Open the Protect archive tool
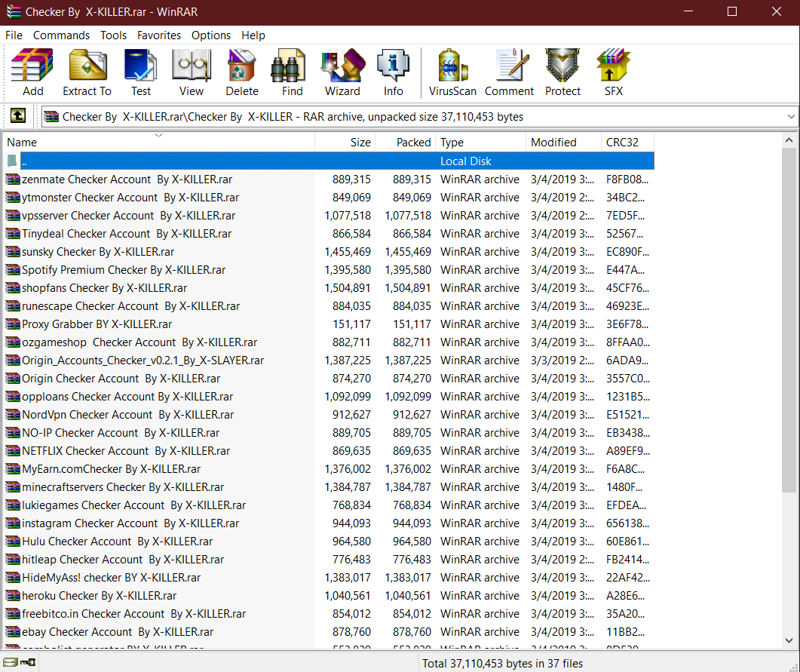Screen dimensions: 800x672 562,72
